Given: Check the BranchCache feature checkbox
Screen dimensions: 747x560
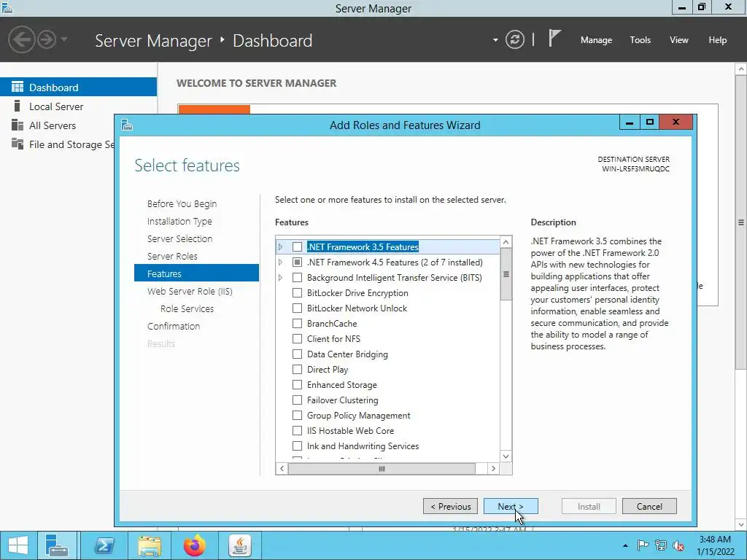Looking at the screenshot, I should pos(298,323).
